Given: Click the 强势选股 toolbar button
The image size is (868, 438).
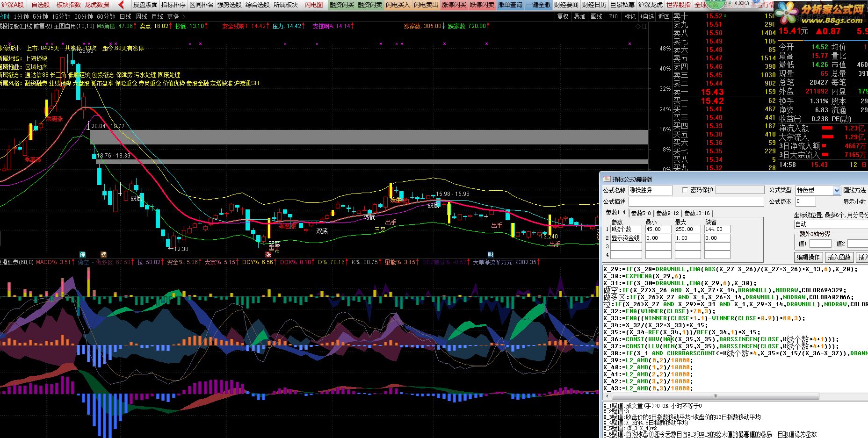Looking at the screenshot, I should [x=230, y=5].
